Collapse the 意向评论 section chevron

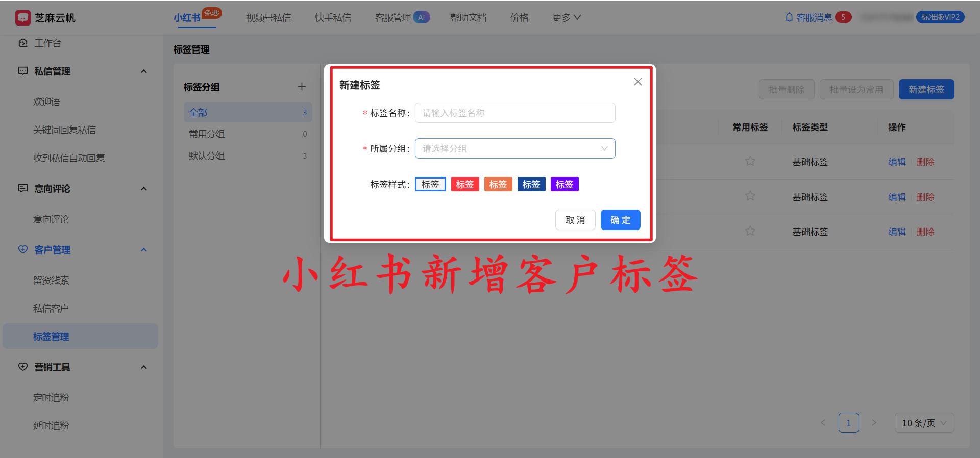144,189
